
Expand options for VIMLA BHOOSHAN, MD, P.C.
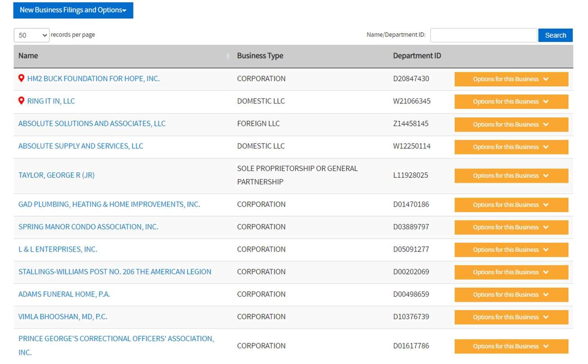tap(511, 317)
